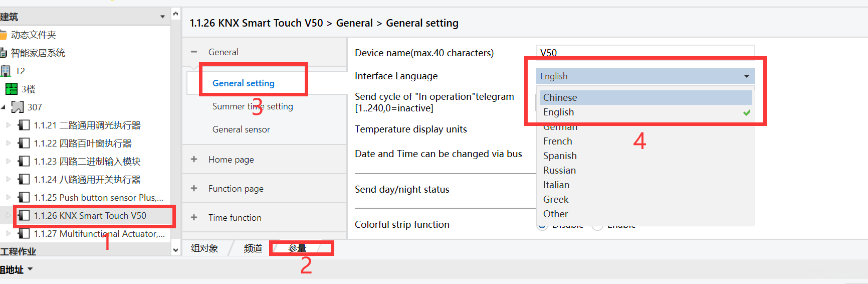Image resolution: width=868 pixels, height=284 pixels.
Task: Open the Summer time setting page
Action: point(253,106)
